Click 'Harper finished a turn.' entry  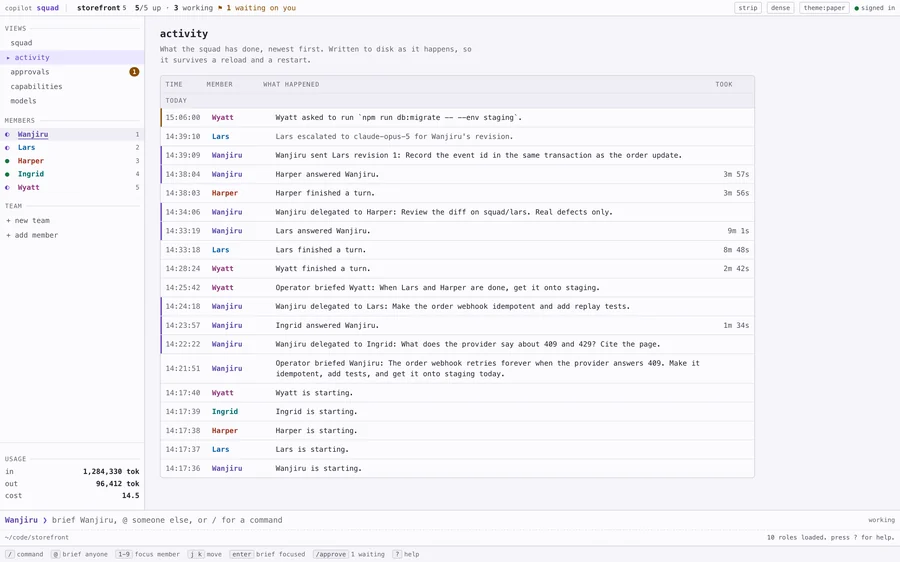click(x=457, y=193)
